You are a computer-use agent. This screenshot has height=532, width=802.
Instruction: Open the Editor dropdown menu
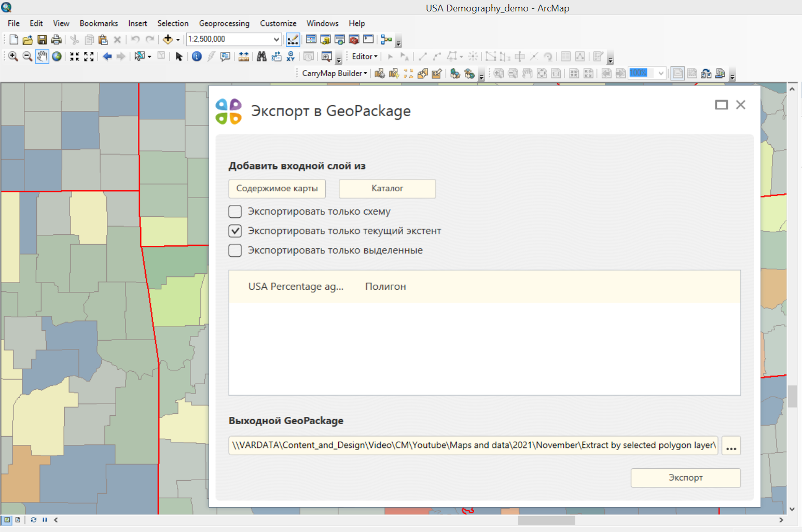pyautogui.click(x=365, y=57)
